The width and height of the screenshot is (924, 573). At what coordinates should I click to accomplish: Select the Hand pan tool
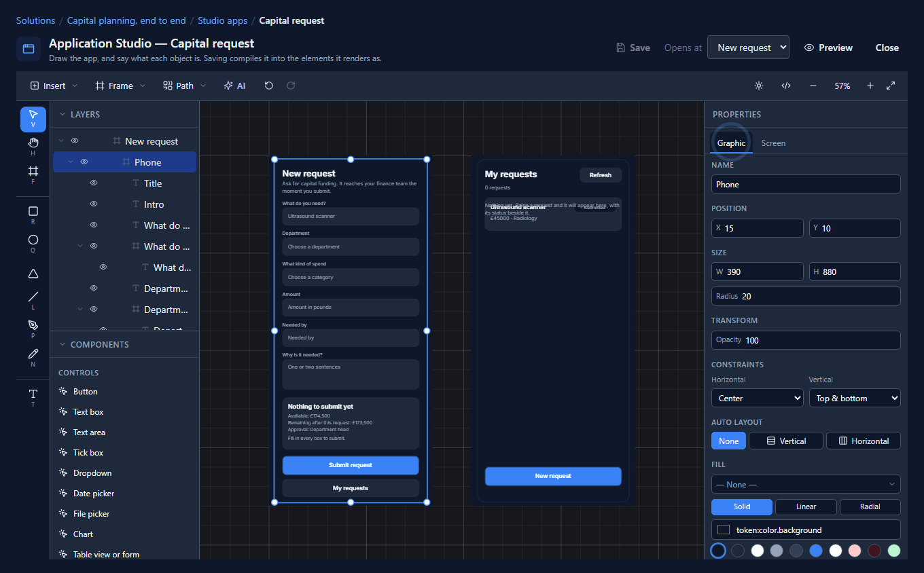tap(33, 147)
